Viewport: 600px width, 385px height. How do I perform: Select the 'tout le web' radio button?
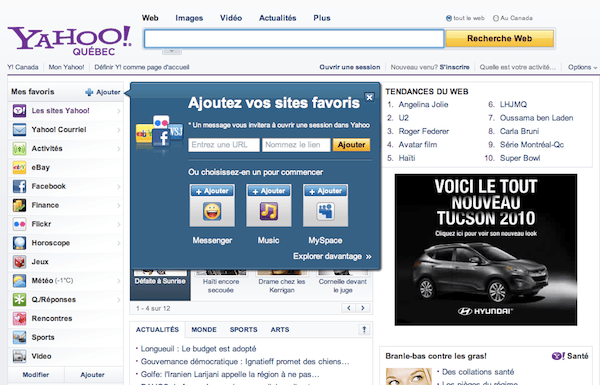pos(449,18)
